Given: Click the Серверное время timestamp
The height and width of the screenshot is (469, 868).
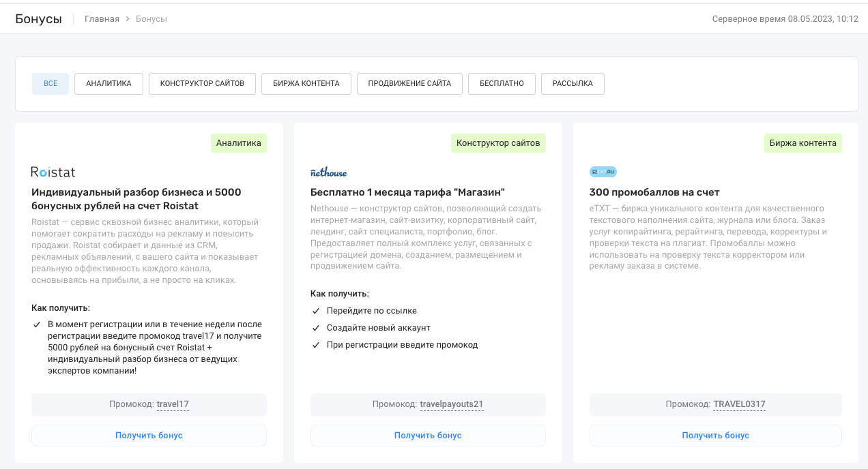Looking at the screenshot, I should (785, 19).
